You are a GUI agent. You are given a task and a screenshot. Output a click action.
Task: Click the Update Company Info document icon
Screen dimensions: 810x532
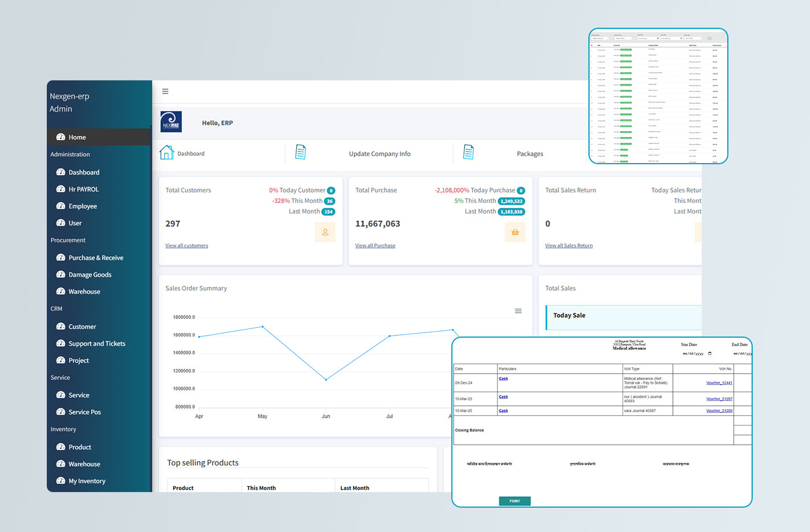click(300, 152)
